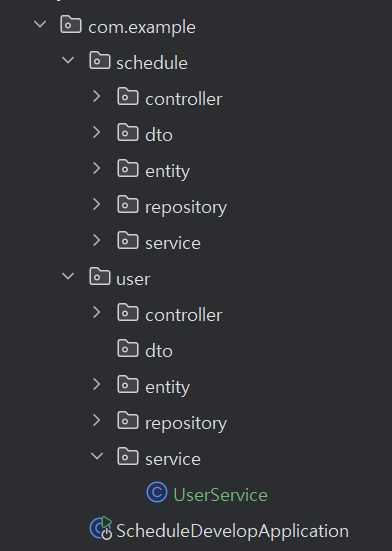Viewport: 392px width, 551px height.
Task: Click the UserService class icon
Action: [157, 492]
